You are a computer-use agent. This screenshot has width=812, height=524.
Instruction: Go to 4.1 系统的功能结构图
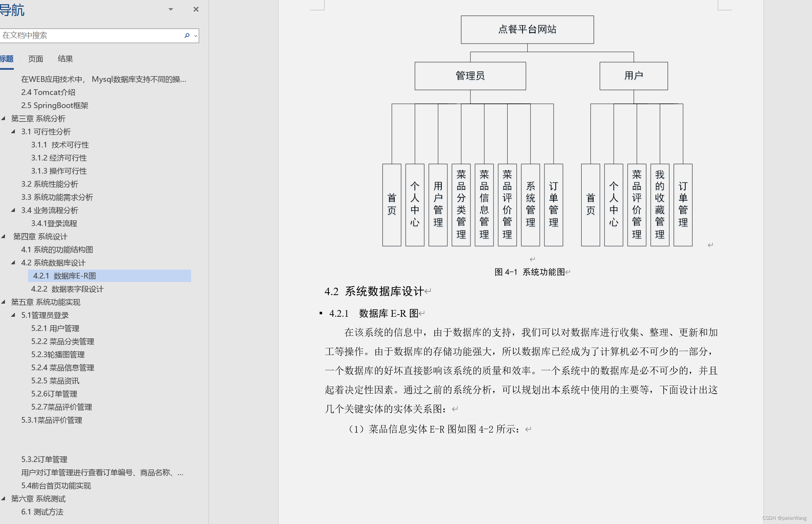tap(57, 249)
